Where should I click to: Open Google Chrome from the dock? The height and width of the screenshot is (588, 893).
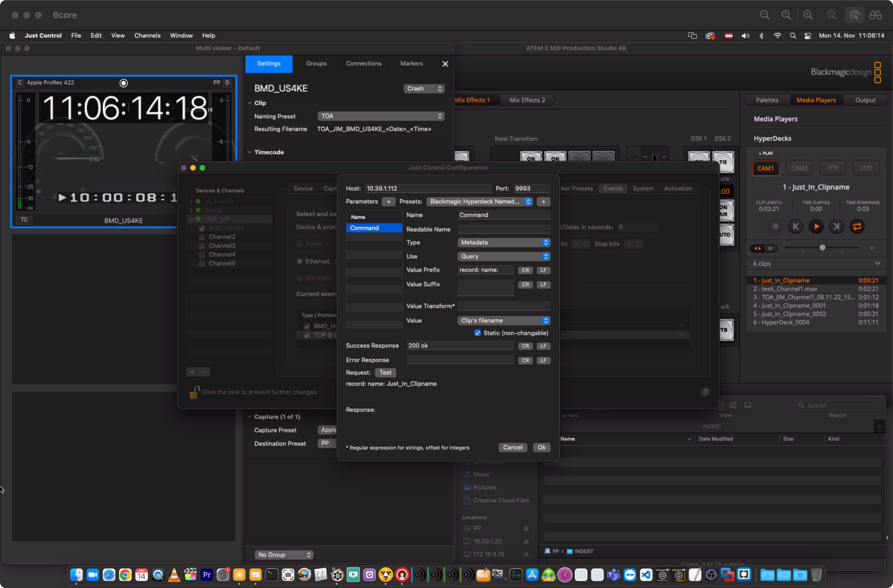click(x=125, y=575)
